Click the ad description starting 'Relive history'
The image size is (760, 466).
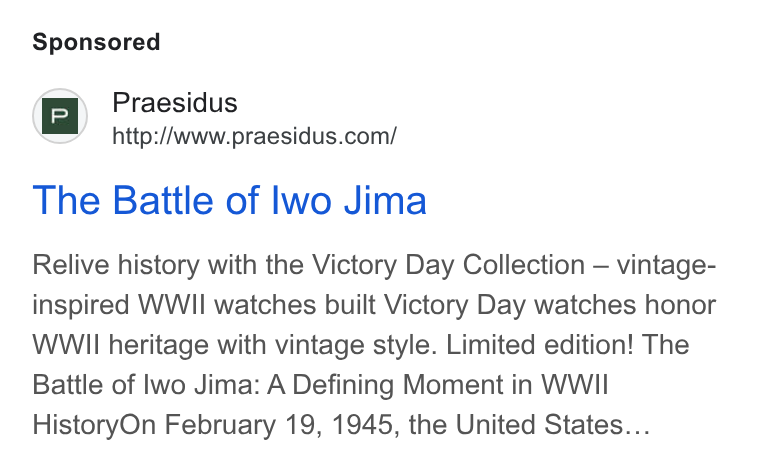click(x=374, y=345)
